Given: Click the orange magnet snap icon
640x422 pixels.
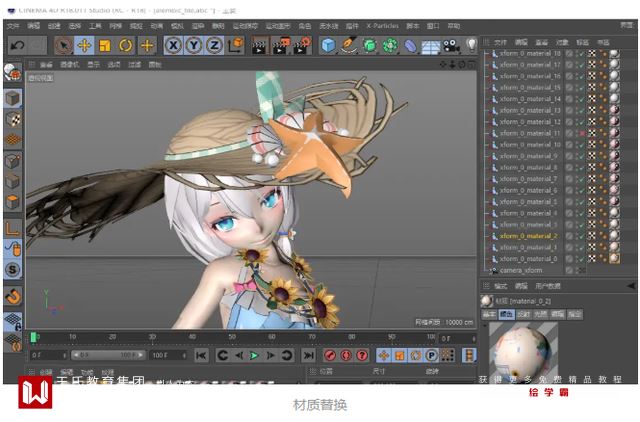Looking at the screenshot, I should coord(13,296).
